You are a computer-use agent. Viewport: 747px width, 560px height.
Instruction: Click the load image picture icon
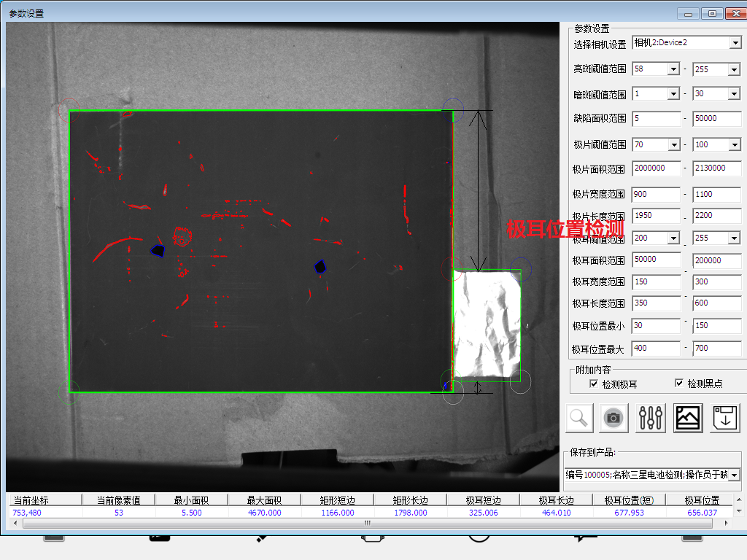(688, 418)
